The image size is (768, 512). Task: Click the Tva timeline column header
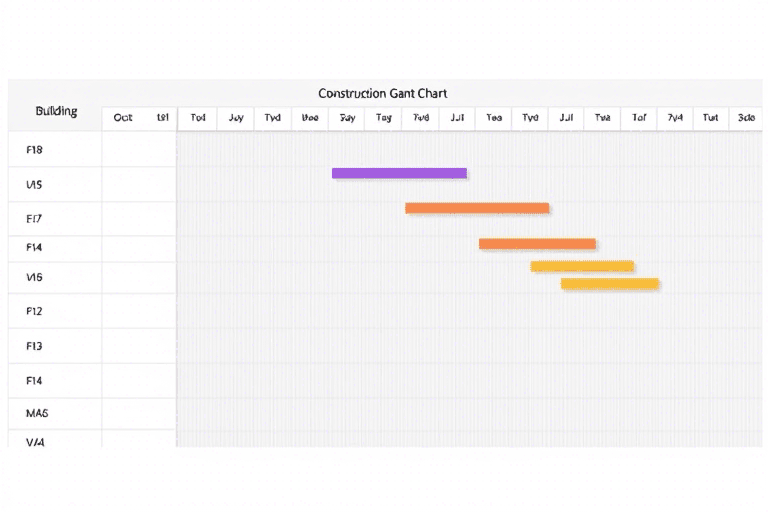(602, 118)
